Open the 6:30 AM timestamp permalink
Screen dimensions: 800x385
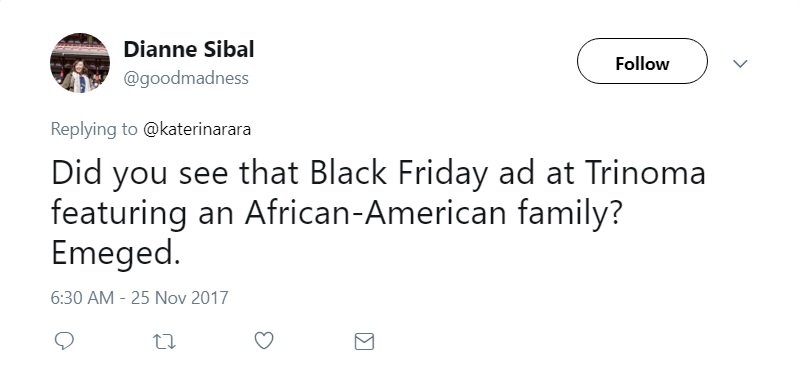(82, 298)
